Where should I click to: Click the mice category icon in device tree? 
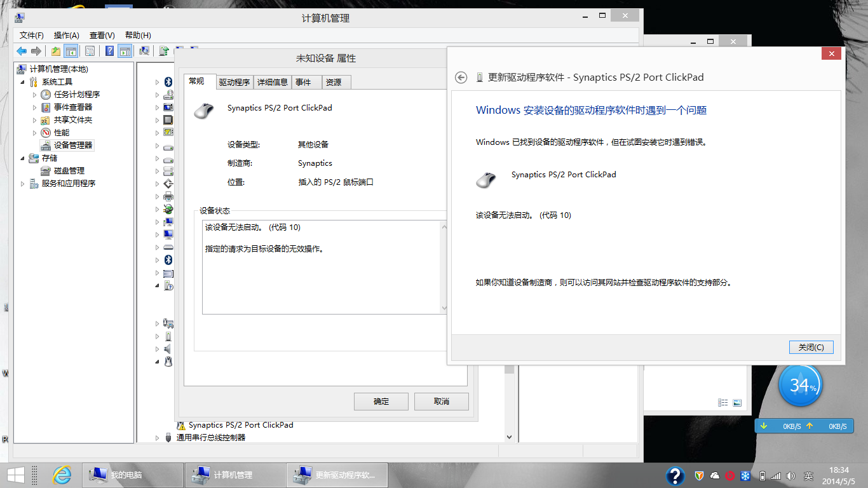[168, 362]
